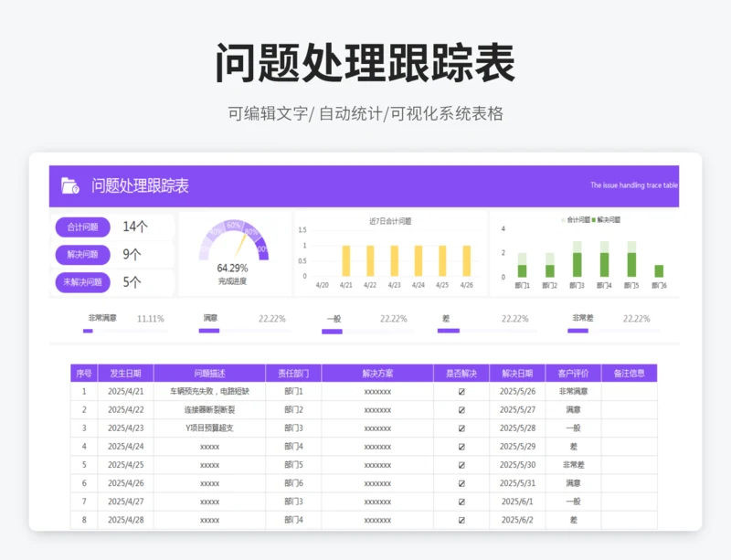Screen dimensions: 731x560
Task: Select the 4/26 axis label
Action: click(x=467, y=285)
